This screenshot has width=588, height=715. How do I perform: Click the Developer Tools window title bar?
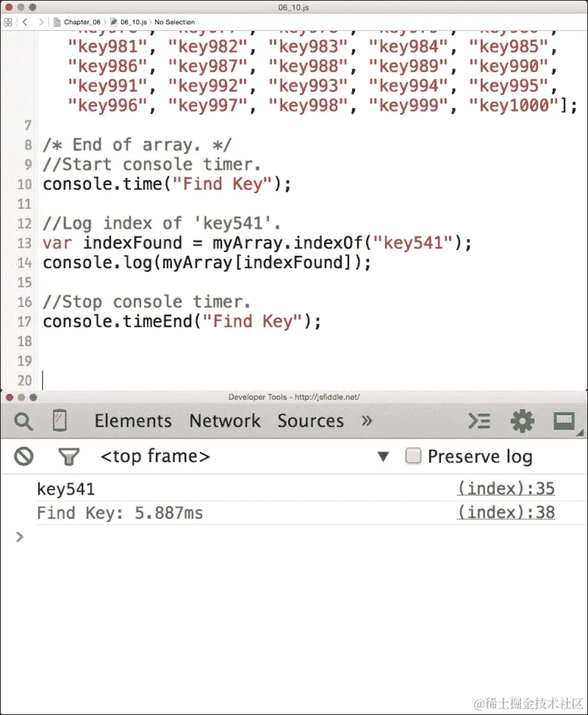[x=294, y=397]
